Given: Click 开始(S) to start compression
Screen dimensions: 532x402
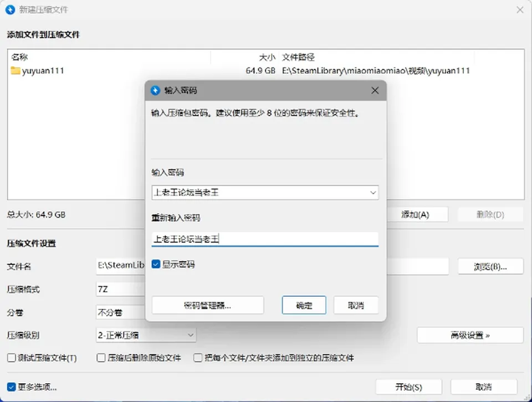Looking at the screenshot, I should (x=409, y=386).
